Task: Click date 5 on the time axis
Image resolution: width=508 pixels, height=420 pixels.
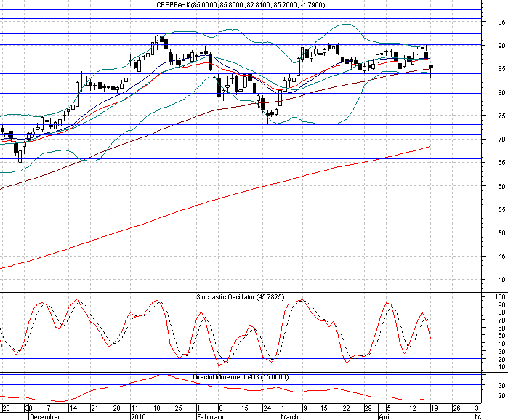Action: [x=389, y=408]
